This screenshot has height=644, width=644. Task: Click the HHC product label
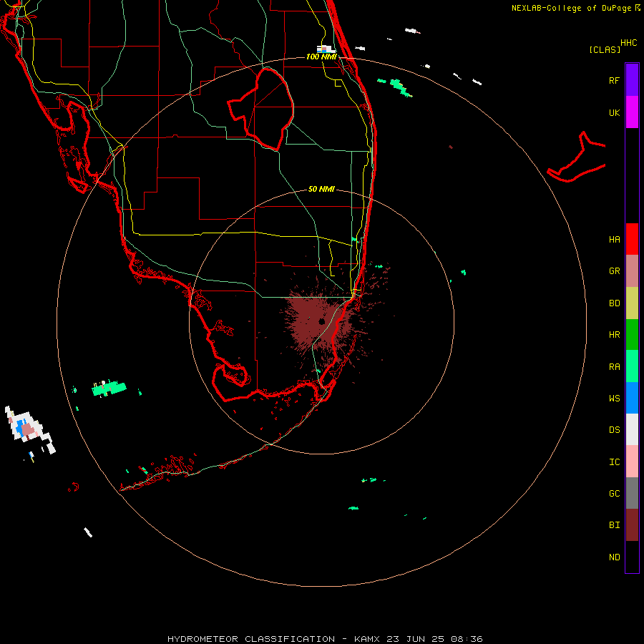tap(628, 43)
